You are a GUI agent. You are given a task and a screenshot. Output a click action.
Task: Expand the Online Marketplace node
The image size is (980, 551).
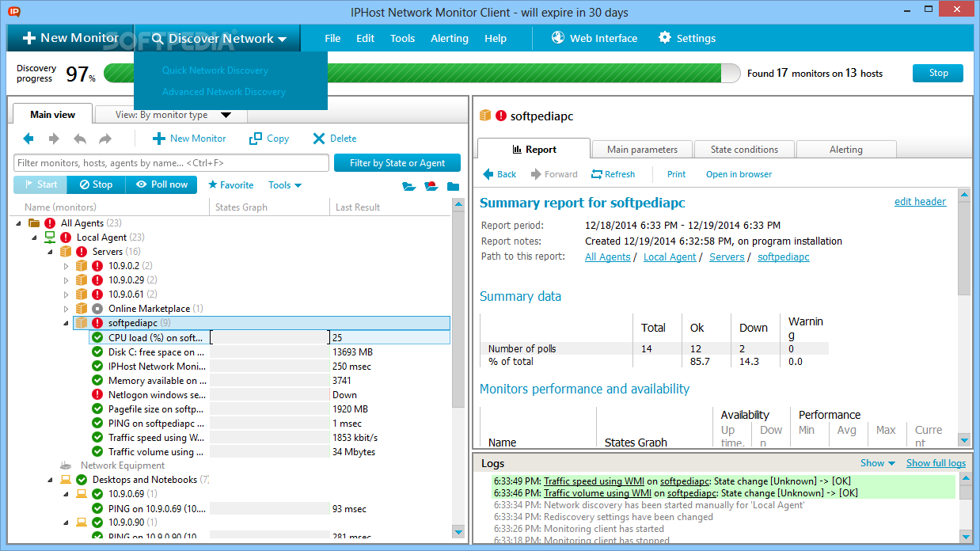(66, 309)
